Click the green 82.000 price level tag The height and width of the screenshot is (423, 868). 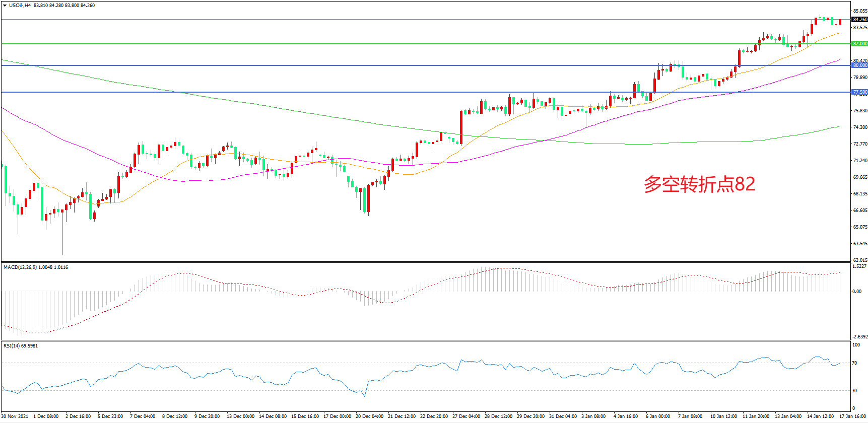coord(859,44)
